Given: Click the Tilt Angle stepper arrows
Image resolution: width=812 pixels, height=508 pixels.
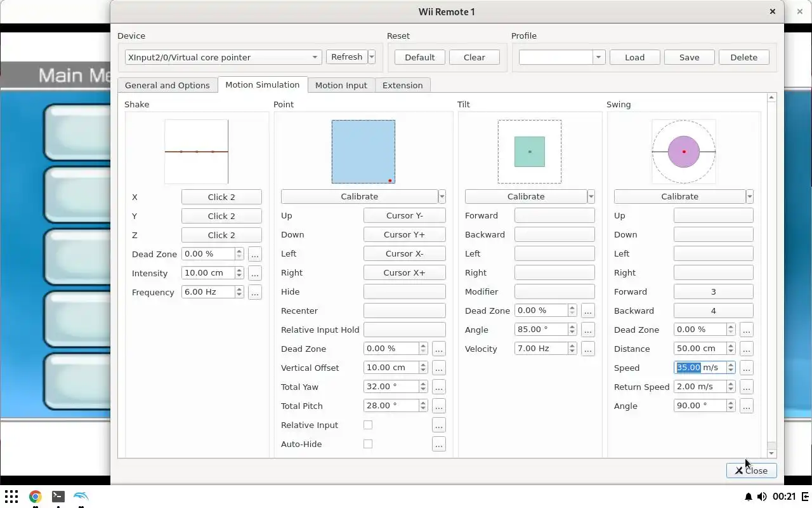Looking at the screenshot, I should tap(572, 330).
